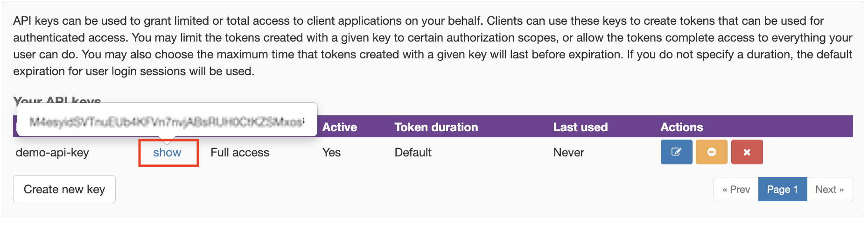Click the Actions column header
Viewport: 868px width, 226px height.
point(681,127)
